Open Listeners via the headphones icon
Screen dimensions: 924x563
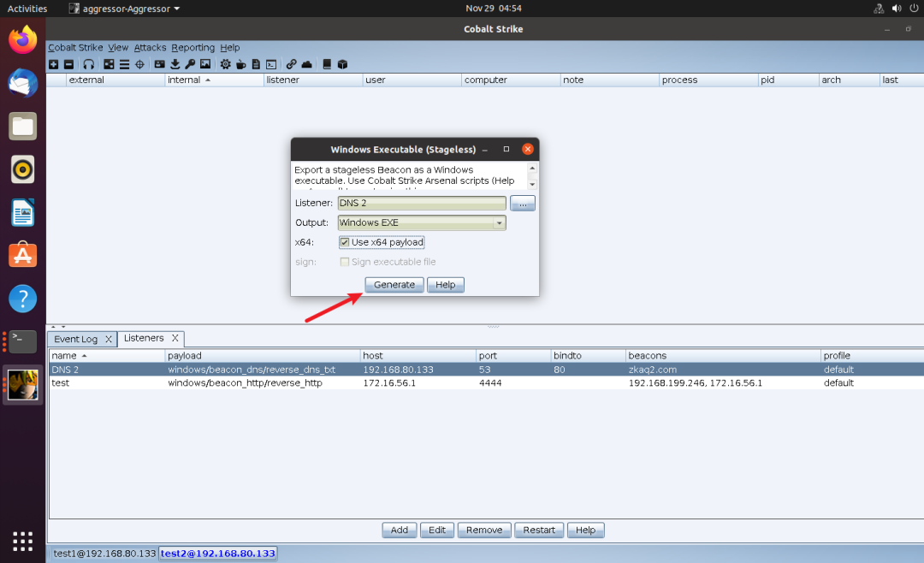coord(89,64)
